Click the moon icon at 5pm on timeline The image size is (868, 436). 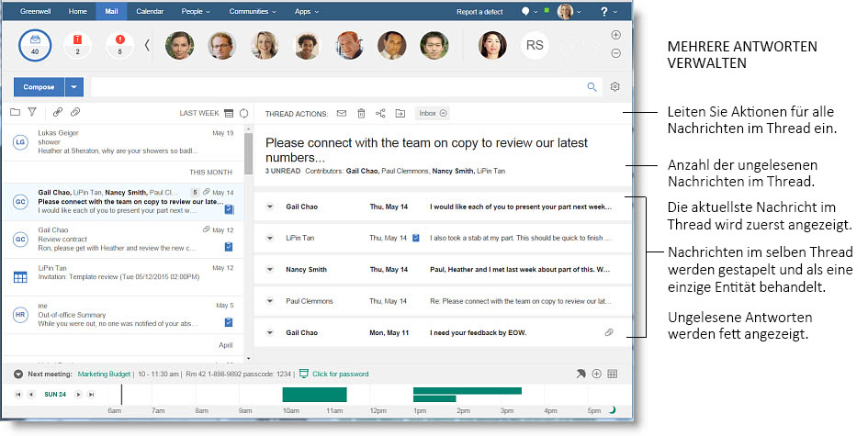[x=613, y=410]
